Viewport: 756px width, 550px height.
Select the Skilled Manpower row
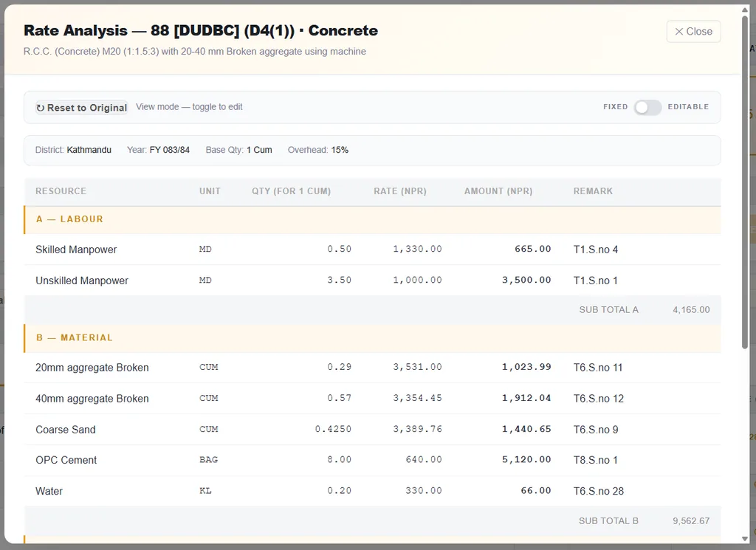coord(372,250)
